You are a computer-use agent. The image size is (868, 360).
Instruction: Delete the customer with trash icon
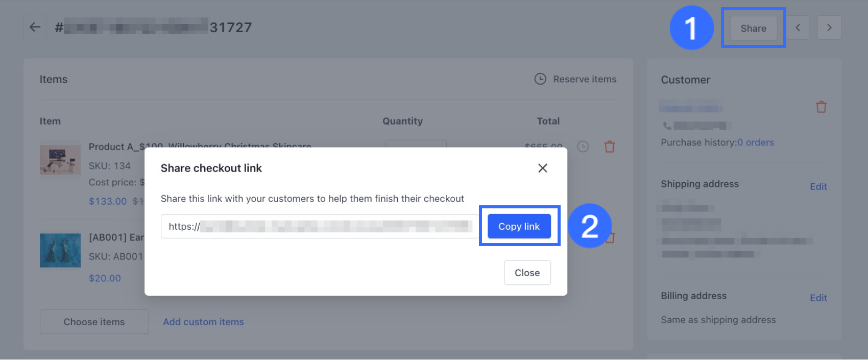click(x=821, y=107)
